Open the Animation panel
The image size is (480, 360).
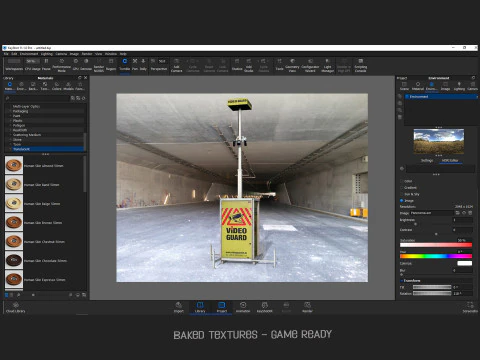pos(243,307)
